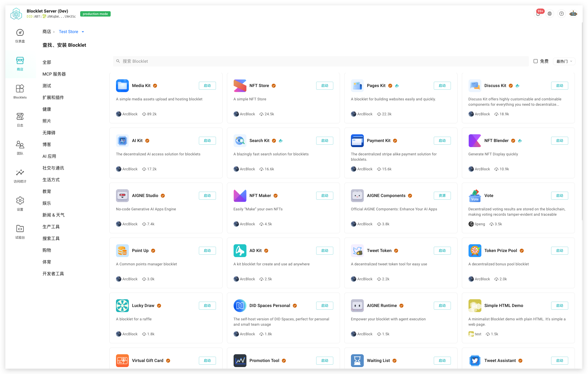Image resolution: width=588 pixels, height=374 pixels.
Task: Open the Settings (设置) gear icon
Action: [x=20, y=201]
